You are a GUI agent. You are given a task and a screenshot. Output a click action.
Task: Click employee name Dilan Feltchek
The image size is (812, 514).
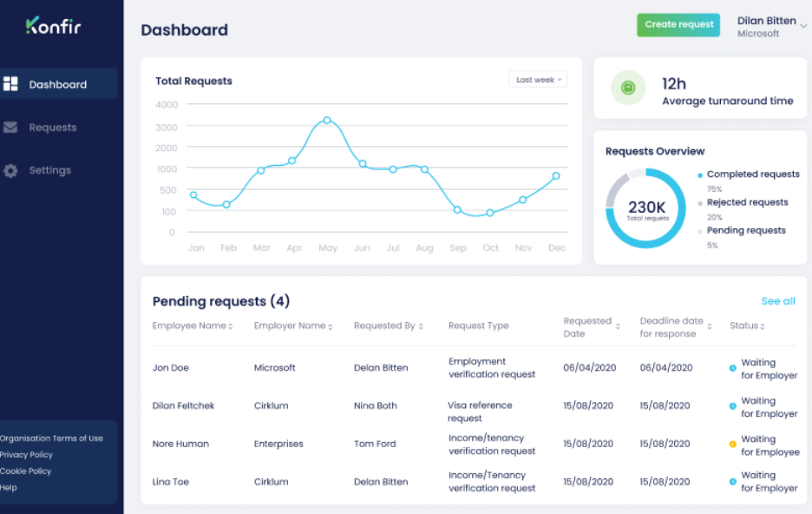(x=183, y=405)
